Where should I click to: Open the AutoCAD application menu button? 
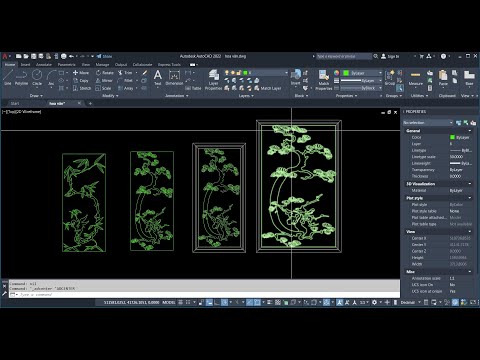[5, 56]
